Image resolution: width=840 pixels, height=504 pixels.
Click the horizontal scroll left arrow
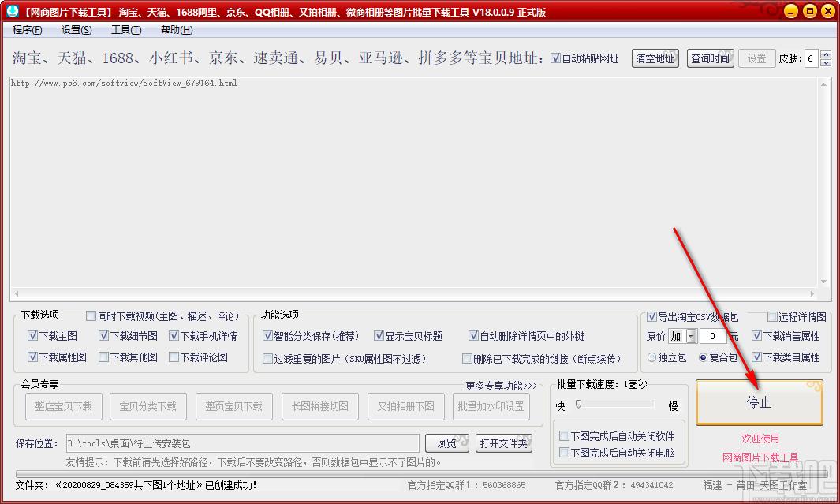[x=17, y=293]
